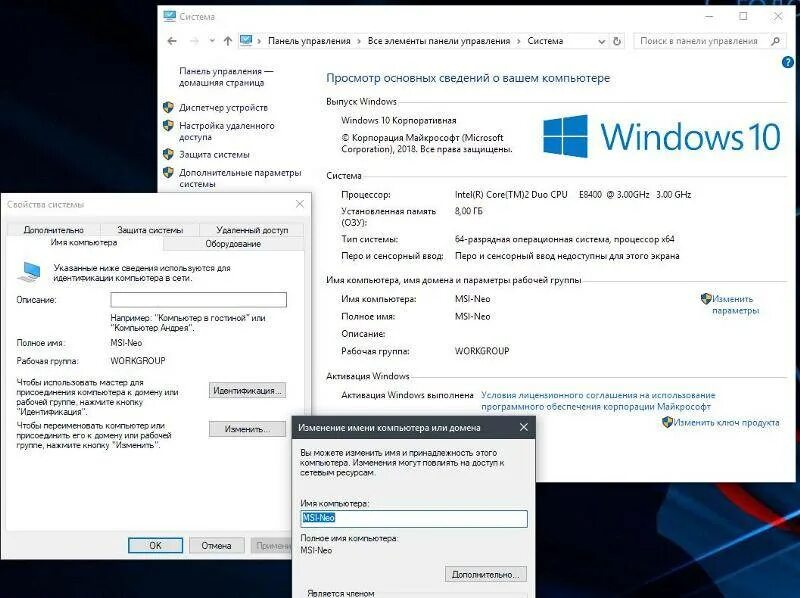The width and height of the screenshot is (800, 598).
Task: Click the Windows 10 logo
Action: coord(661,136)
